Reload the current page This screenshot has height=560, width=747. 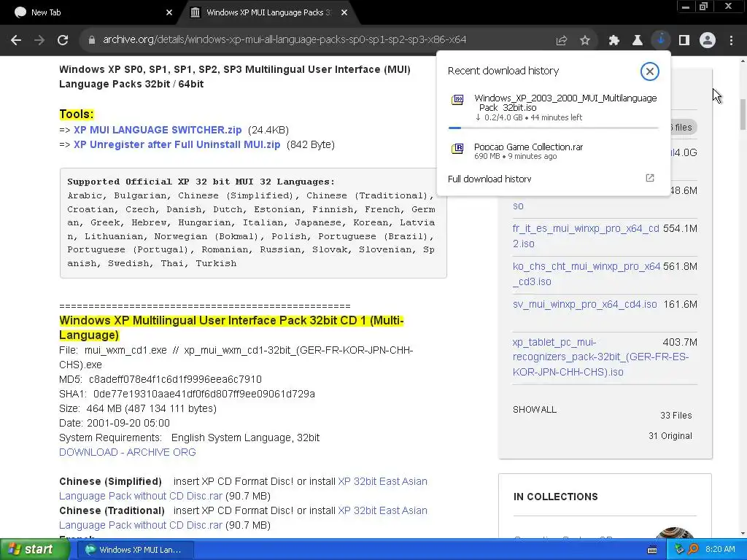(x=63, y=40)
